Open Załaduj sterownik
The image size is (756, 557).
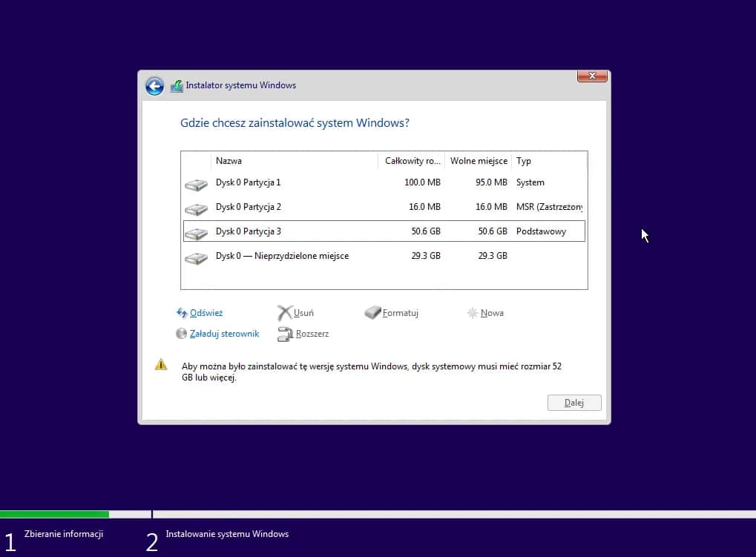tap(223, 333)
